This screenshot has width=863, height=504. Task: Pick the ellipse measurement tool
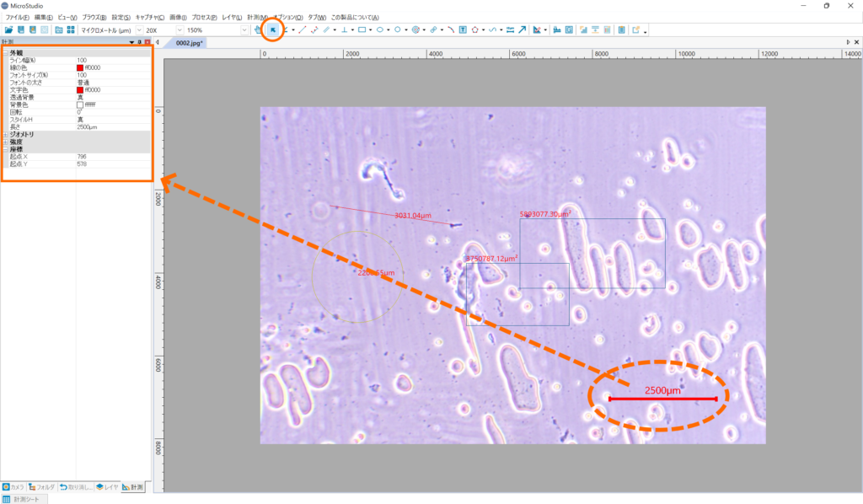coord(380,29)
